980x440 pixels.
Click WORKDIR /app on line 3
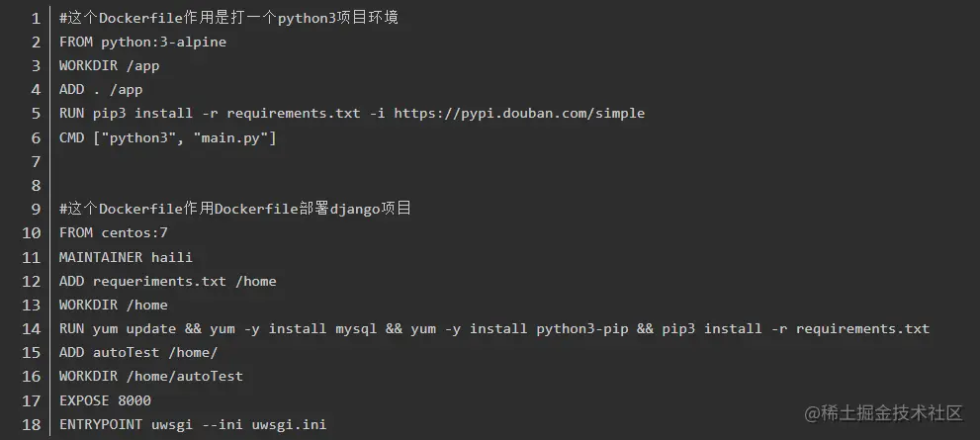(x=110, y=65)
